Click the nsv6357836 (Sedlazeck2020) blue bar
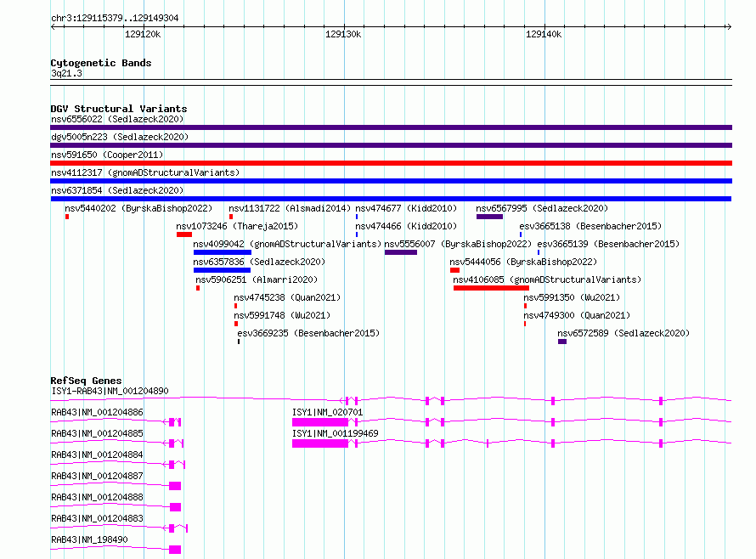The height and width of the screenshot is (559, 756). [222, 270]
